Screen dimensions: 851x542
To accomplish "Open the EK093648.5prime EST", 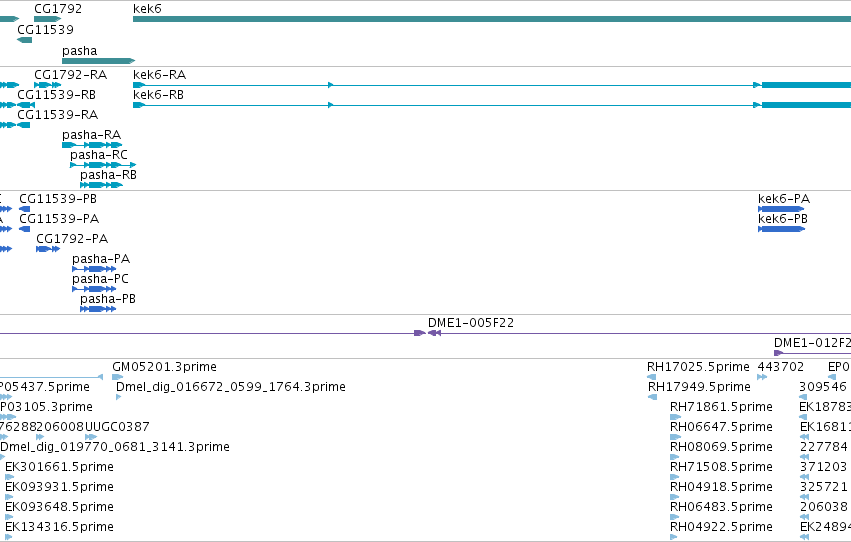I will [9, 517].
